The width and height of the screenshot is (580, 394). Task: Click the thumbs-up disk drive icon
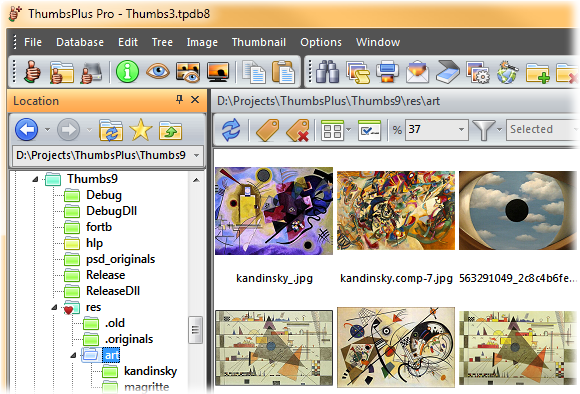91,72
